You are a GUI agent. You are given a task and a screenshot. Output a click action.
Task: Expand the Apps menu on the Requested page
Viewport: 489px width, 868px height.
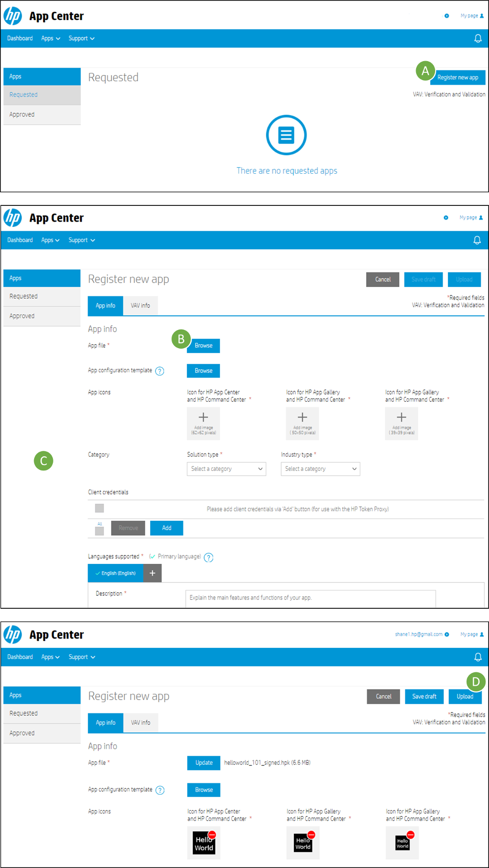[51, 38]
